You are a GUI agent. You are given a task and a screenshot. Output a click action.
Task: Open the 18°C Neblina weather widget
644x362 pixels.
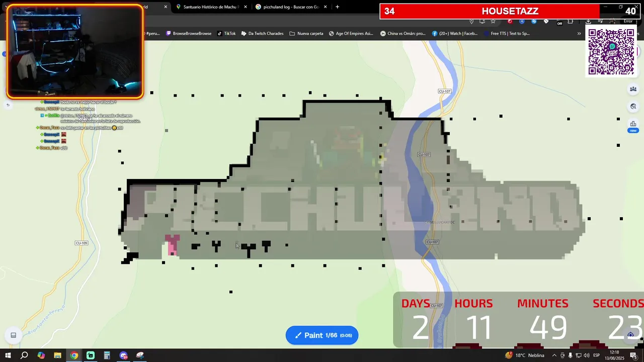[x=525, y=355]
